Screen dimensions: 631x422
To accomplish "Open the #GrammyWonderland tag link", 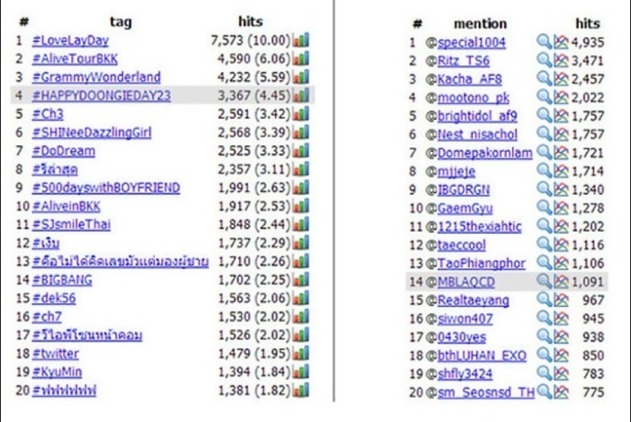I will click(x=96, y=77).
